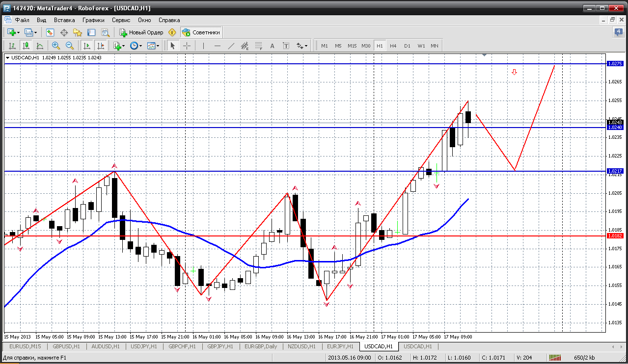Switch to the GBPCHF,H1 chart tab
628x364 pixels.
tap(182, 346)
